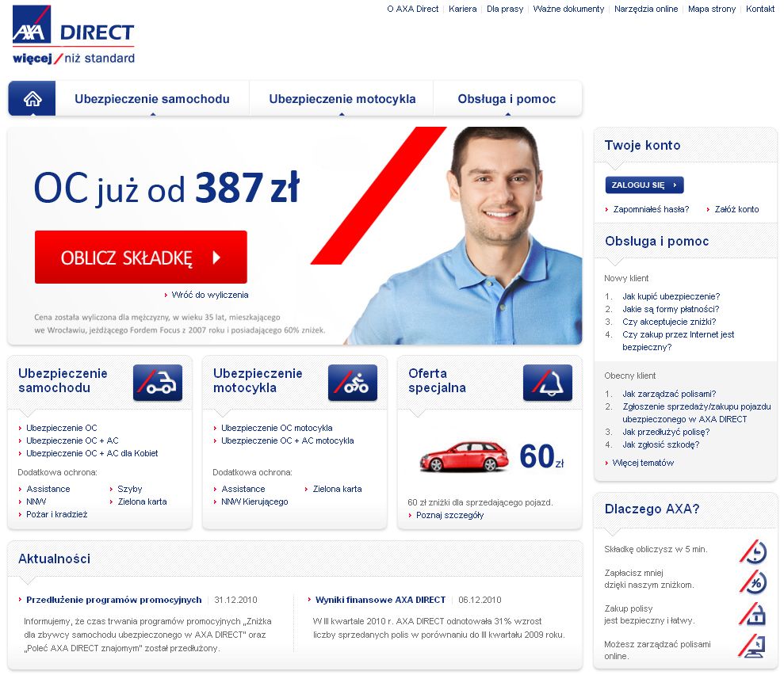Click ZALOGUJ SIĘ button
Viewport: 784px width, 675px height.
pos(644,185)
